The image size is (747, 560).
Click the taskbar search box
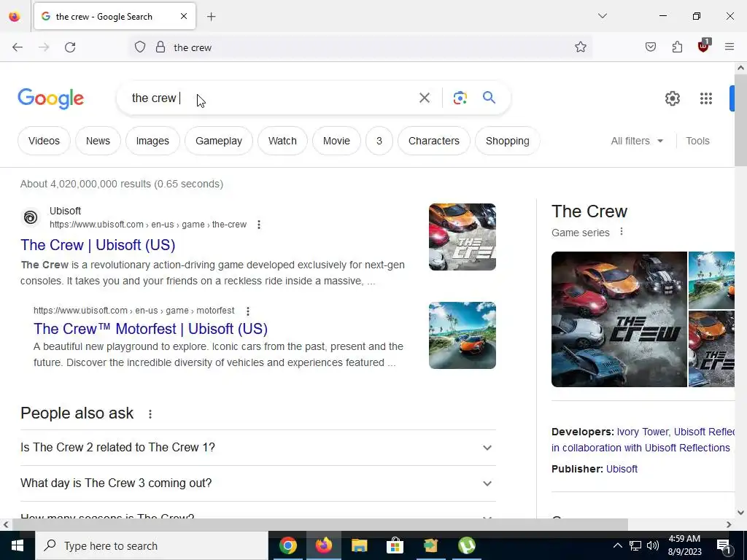152,545
